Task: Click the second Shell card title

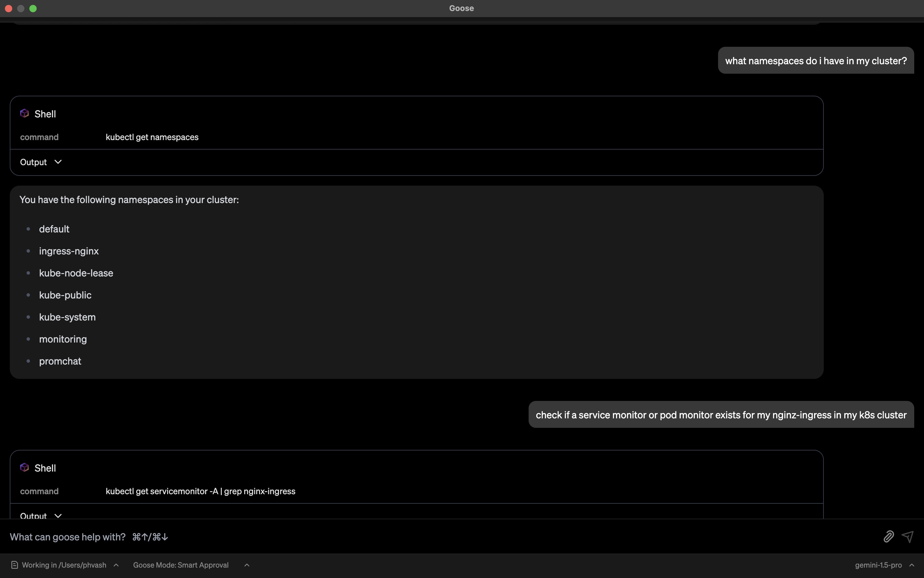Action: pyautogui.click(x=45, y=468)
